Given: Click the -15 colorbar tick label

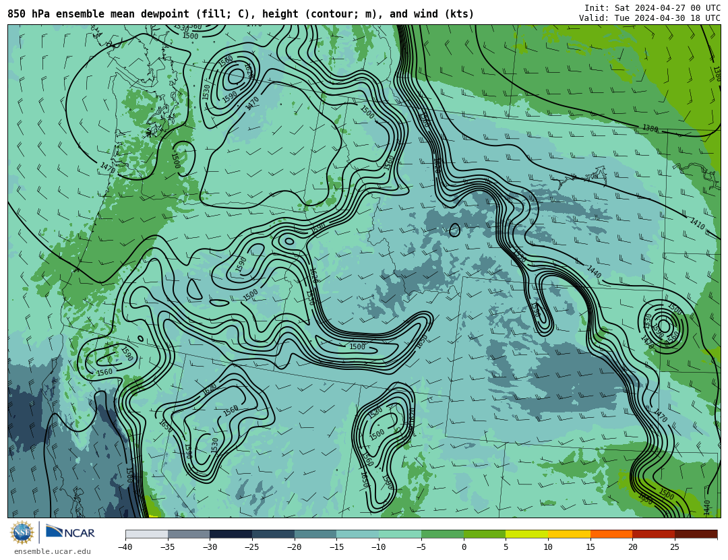Looking at the screenshot, I should click(336, 547).
